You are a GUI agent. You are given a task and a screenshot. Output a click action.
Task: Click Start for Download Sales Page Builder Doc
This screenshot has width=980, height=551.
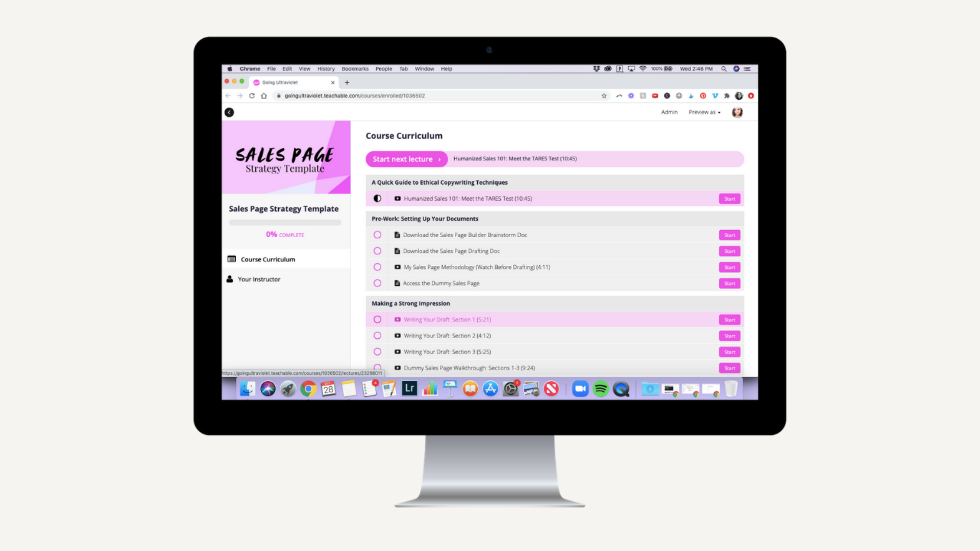click(x=729, y=235)
